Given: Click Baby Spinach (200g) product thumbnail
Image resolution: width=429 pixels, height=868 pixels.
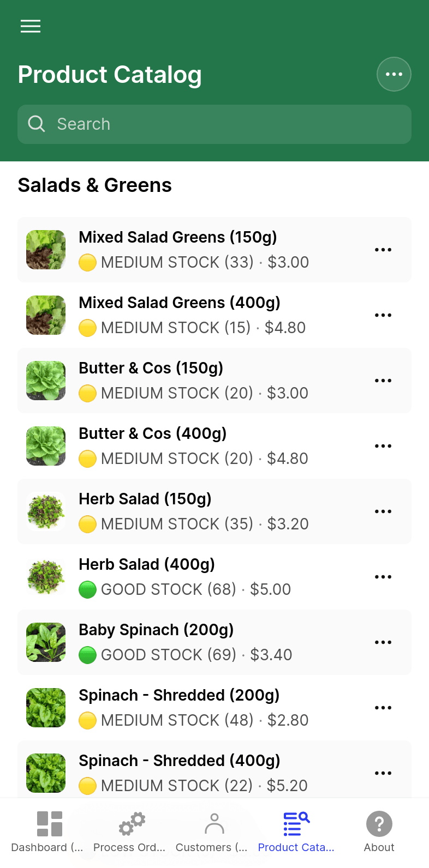Looking at the screenshot, I should click(46, 642).
